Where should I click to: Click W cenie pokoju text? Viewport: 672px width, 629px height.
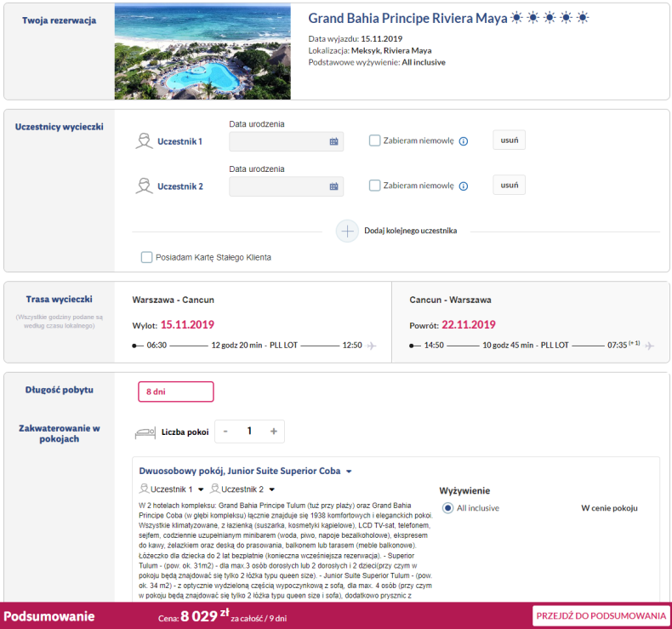[609, 508]
